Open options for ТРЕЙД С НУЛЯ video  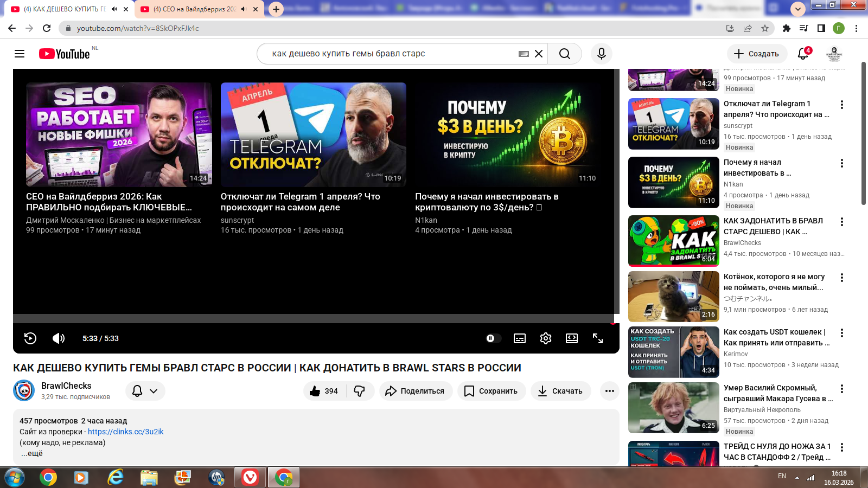coord(842,447)
